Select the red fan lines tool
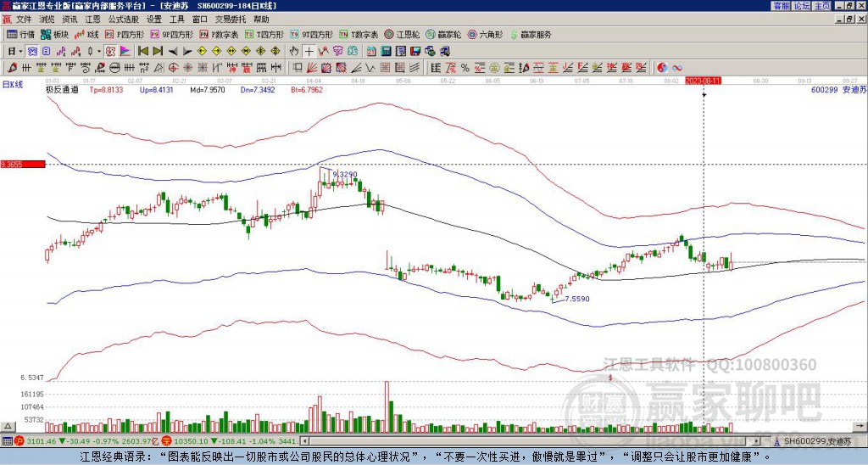The image size is (868, 465). tap(312, 68)
